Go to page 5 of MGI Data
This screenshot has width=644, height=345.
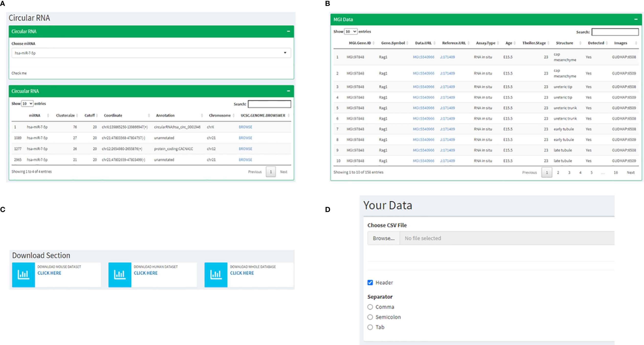[591, 173]
